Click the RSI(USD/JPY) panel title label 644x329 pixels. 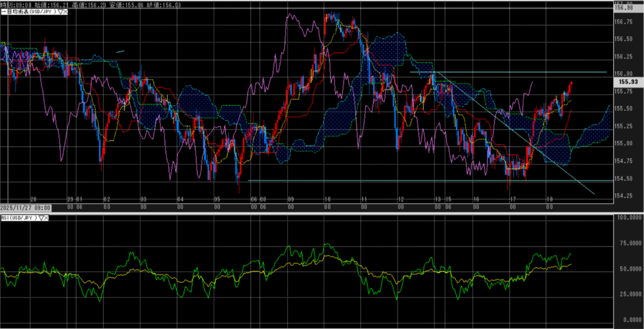point(19,218)
